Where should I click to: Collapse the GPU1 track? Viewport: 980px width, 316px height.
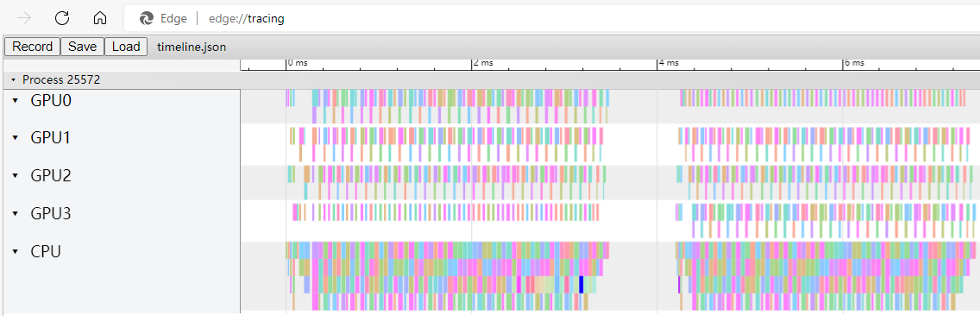16,138
